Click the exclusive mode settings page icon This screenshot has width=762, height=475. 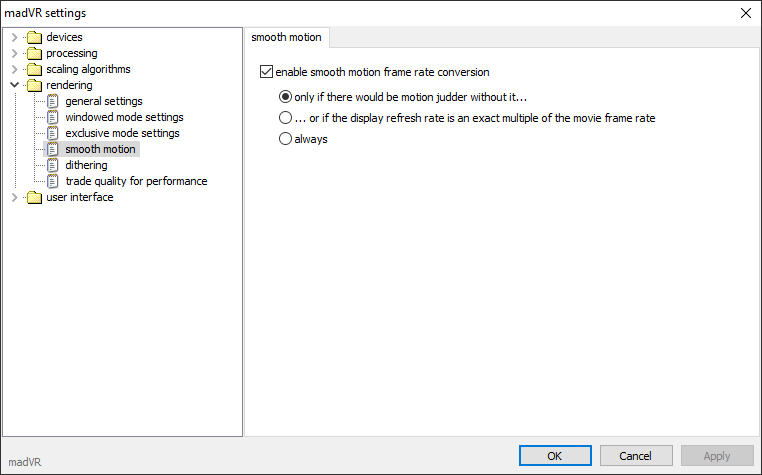tap(52, 133)
